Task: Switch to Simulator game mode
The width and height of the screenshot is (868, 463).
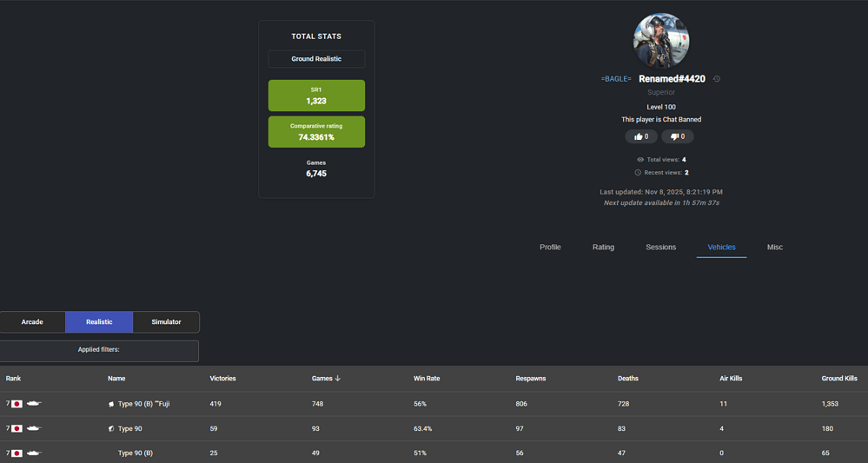Action: pos(166,321)
